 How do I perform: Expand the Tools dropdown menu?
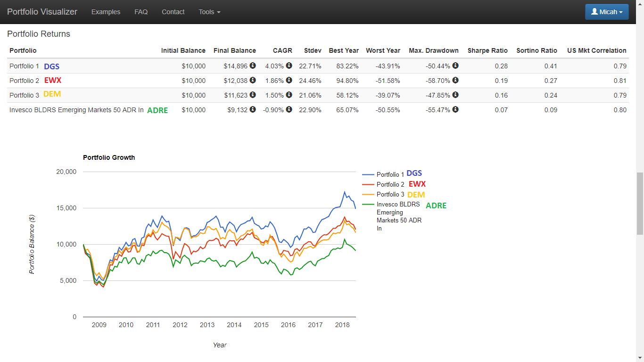click(x=209, y=12)
